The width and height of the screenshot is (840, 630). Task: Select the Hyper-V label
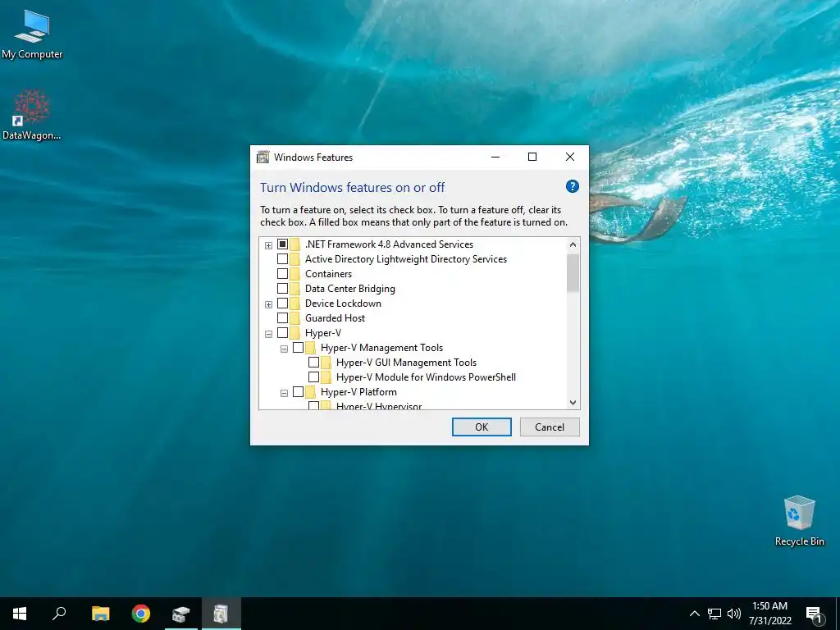[x=323, y=333]
